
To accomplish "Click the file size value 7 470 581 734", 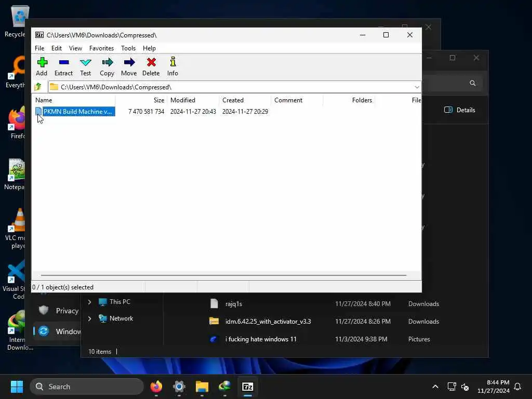I will tap(146, 112).
